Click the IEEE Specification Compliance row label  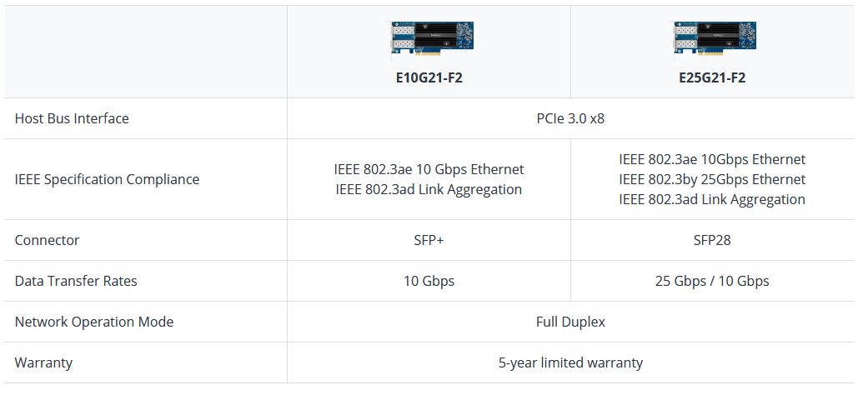pyautogui.click(x=107, y=179)
